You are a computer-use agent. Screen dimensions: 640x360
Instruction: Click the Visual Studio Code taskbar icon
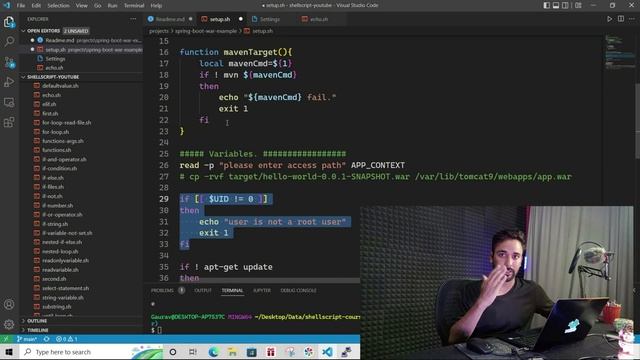[327, 352]
